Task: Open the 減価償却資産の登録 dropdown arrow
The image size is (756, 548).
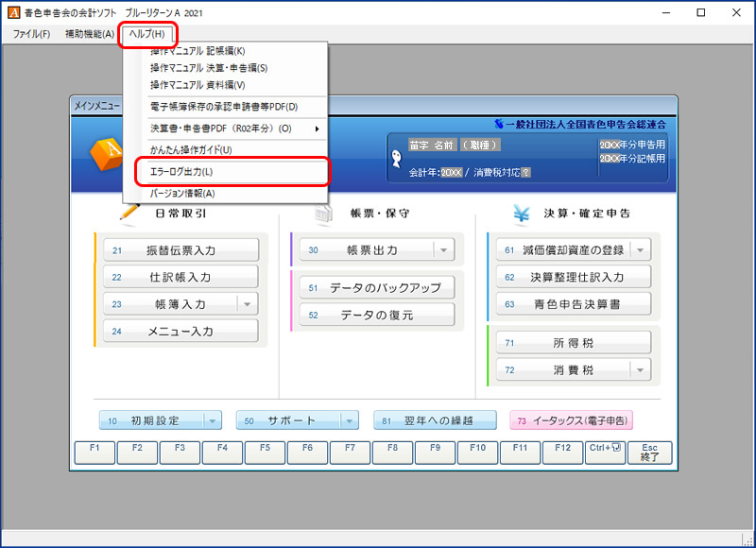Action: (640, 250)
